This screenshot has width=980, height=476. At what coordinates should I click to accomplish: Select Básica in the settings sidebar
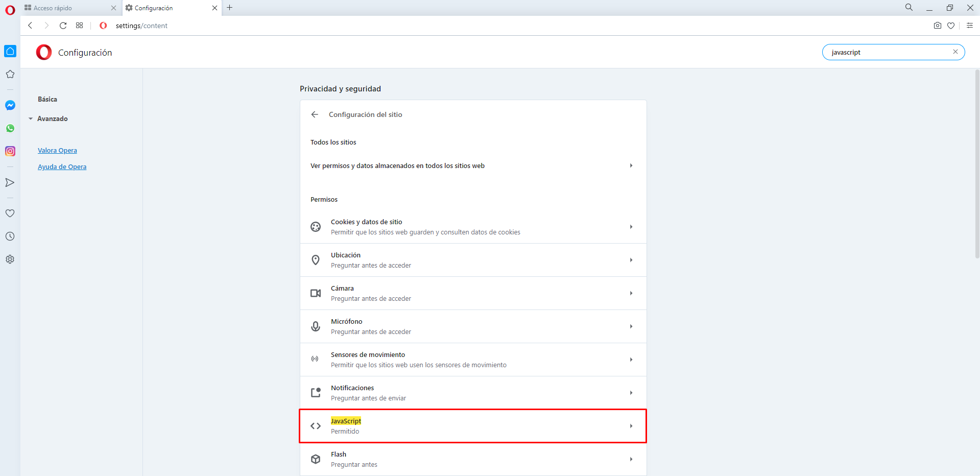click(47, 99)
